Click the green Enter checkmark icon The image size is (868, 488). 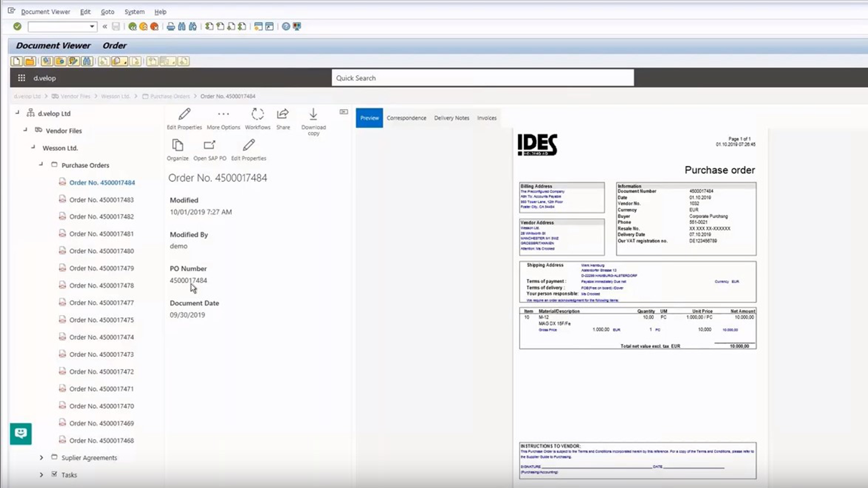tap(17, 27)
